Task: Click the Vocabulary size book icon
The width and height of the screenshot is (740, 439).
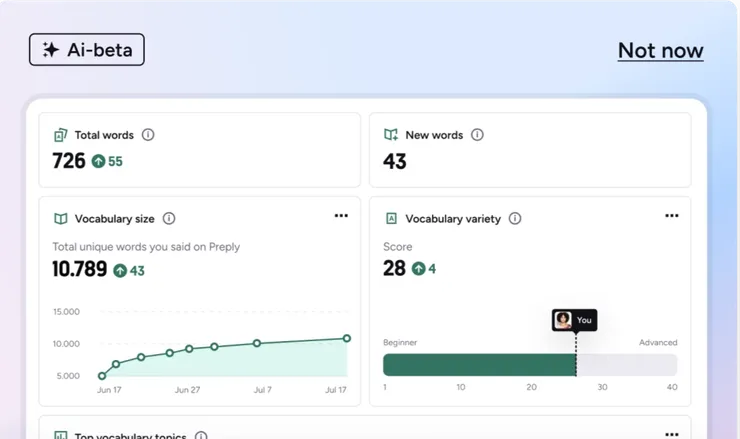Action: [60, 218]
